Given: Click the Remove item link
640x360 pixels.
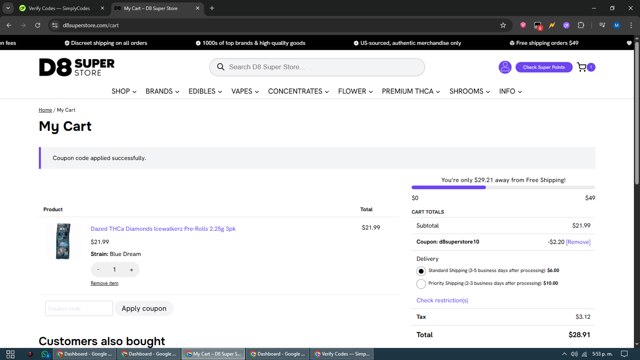Looking at the screenshot, I should 104,283.
